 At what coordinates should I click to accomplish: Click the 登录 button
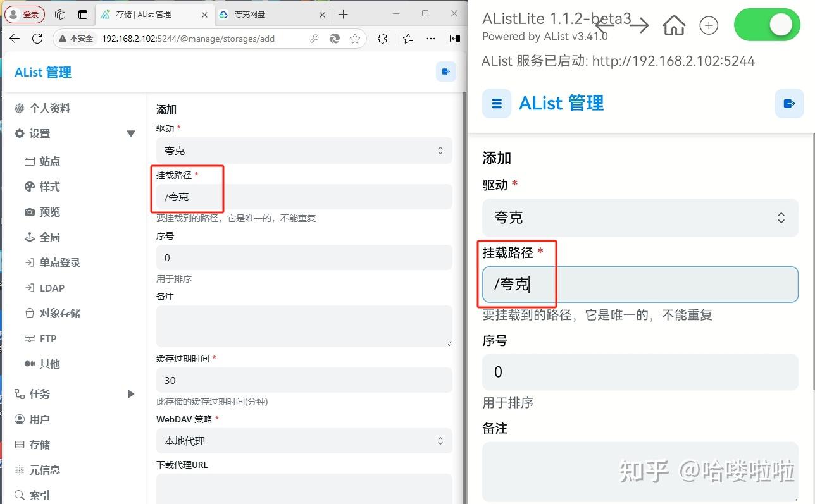click(25, 14)
